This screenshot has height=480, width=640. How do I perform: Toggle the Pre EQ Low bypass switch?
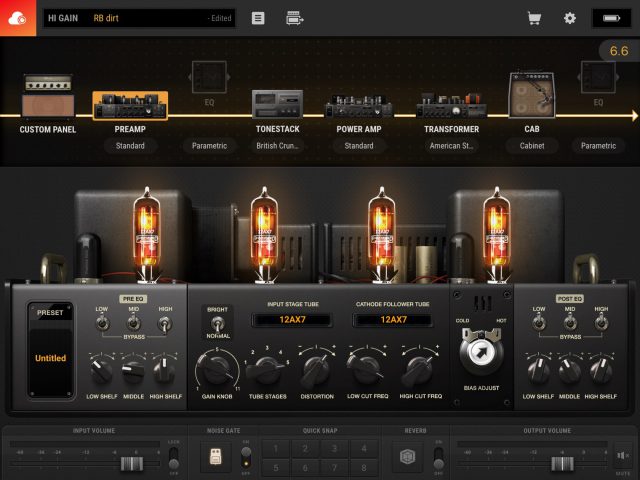102,321
